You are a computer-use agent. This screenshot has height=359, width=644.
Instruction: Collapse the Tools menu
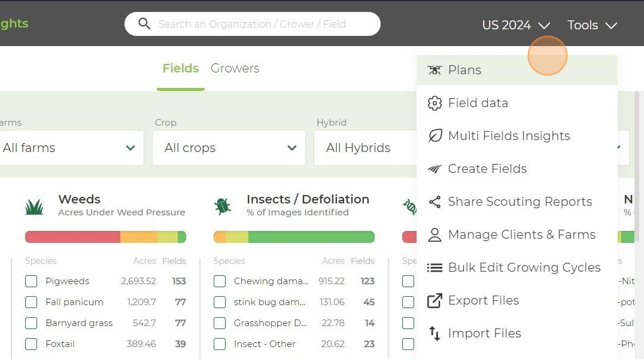591,25
